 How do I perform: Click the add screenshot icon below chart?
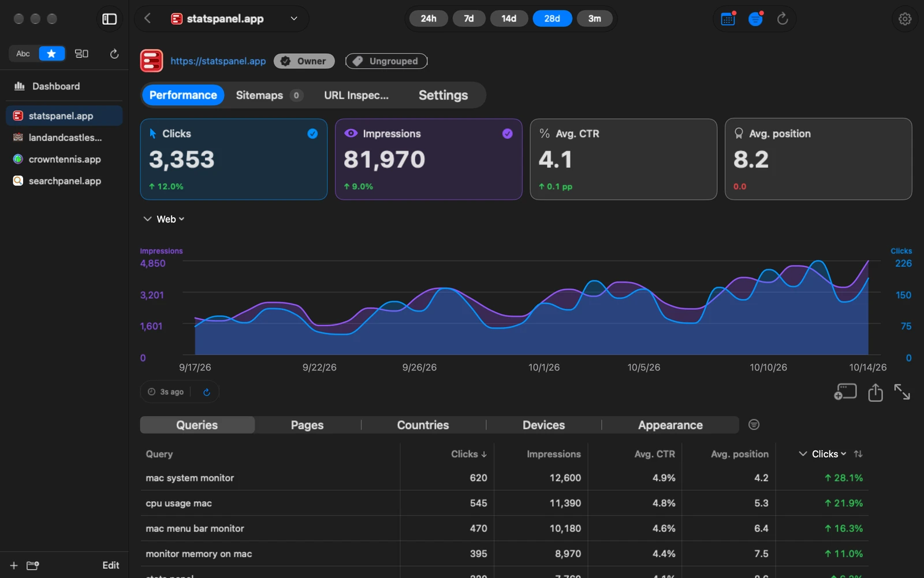click(845, 392)
